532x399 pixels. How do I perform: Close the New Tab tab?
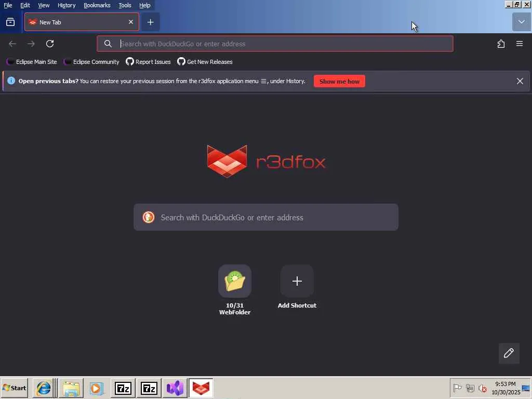coord(130,22)
